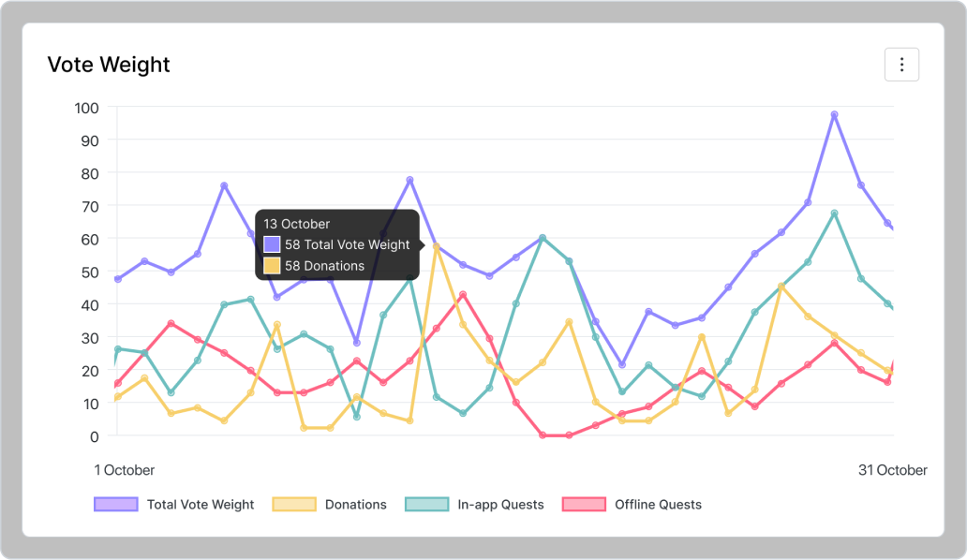Hide the Donations series via legend label
967x560 pixels.
tap(355, 504)
